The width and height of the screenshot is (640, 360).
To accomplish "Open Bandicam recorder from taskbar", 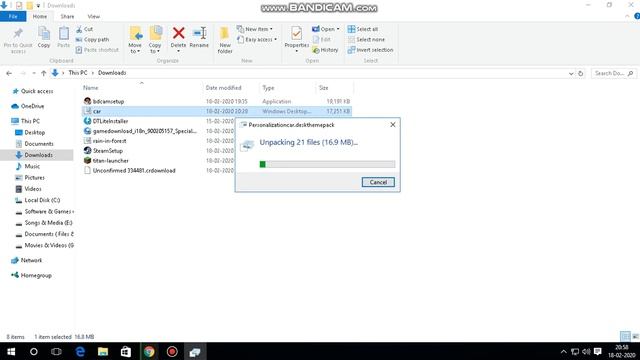I will pos(172,351).
